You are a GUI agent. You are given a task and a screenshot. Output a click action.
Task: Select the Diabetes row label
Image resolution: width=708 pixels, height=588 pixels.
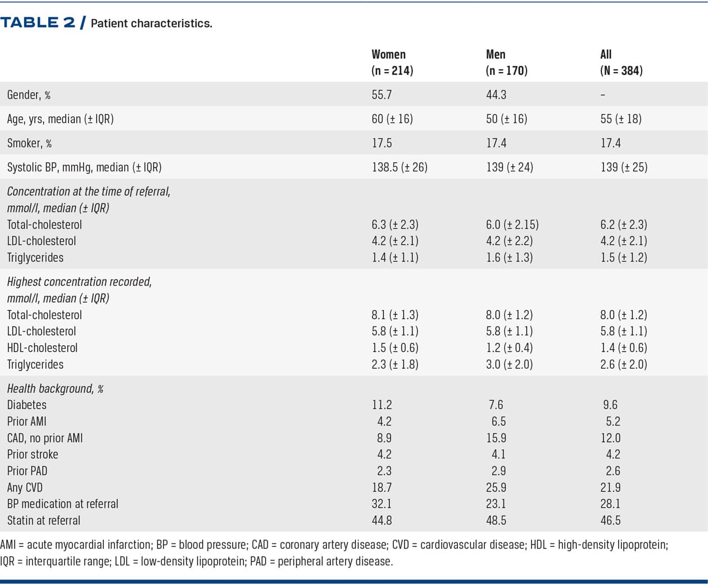pyautogui.click(x=27, y=405)
